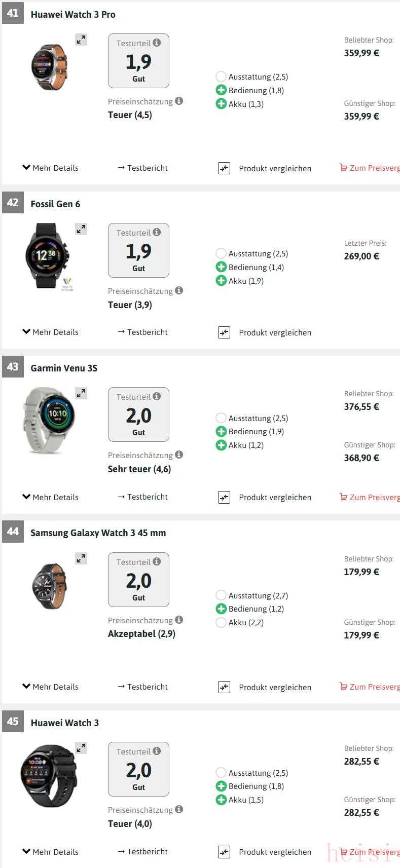Click the Samsung Galaxy Watch 3 45 mm title
This screenshot has height=868, width=400.
98,533
